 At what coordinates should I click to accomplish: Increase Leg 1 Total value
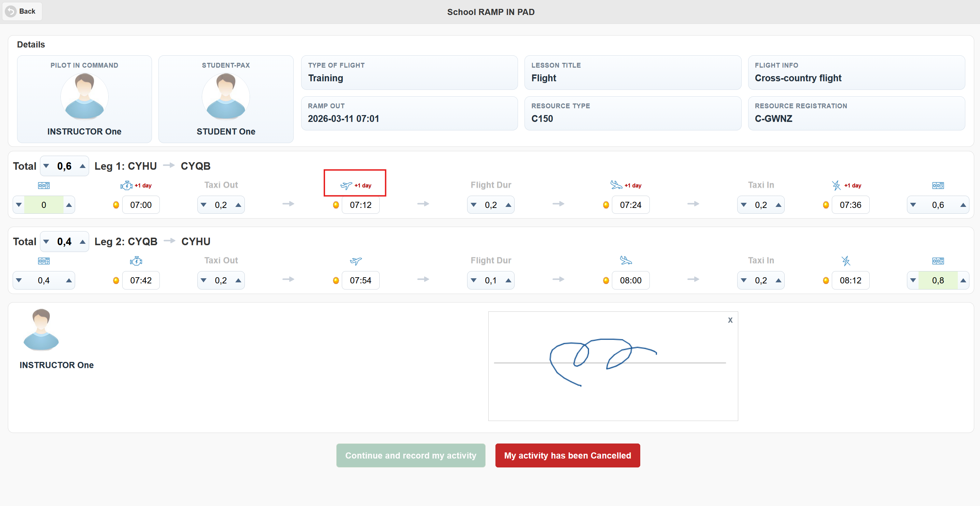pyautogui.click(x=83, y=166)
